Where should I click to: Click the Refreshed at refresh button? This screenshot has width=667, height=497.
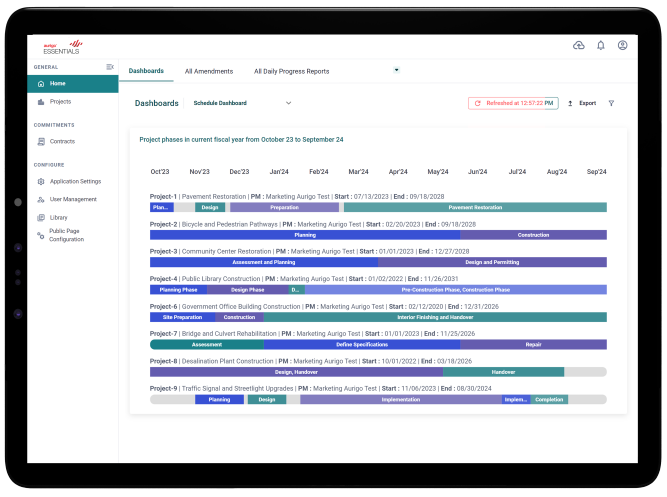pyautogui.click(x=512, y=103)
